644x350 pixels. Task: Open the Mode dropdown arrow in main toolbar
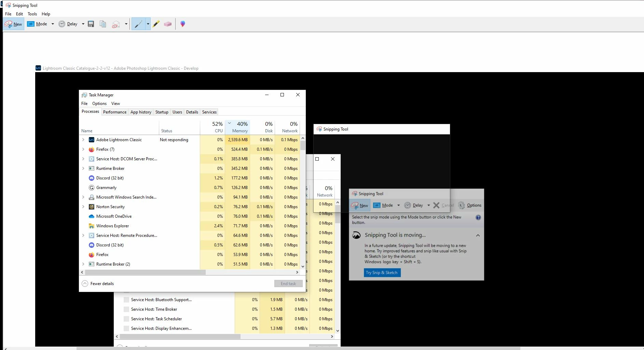tap(53, 24)
